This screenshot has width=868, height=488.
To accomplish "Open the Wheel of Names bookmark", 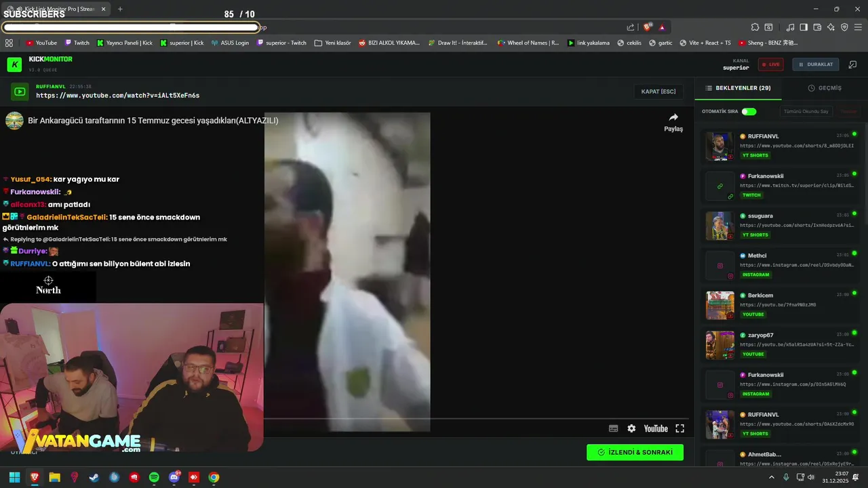I will coord(528,43).
